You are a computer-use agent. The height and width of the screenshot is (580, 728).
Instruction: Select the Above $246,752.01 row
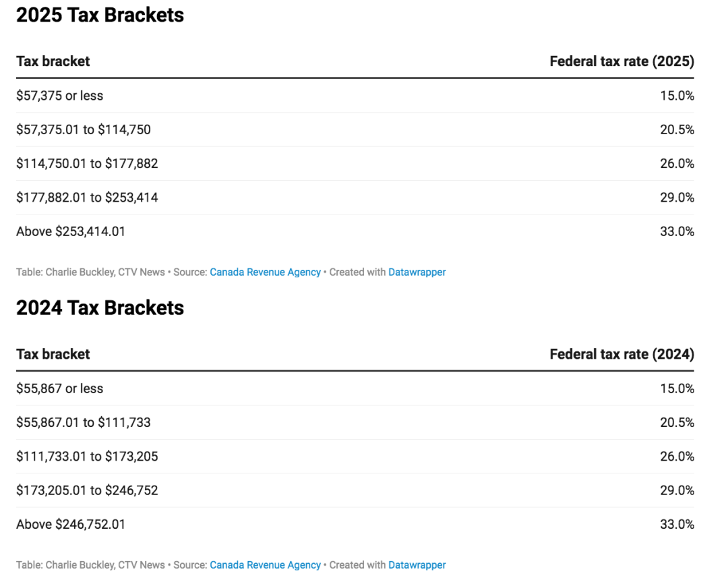tap(355, 524)
